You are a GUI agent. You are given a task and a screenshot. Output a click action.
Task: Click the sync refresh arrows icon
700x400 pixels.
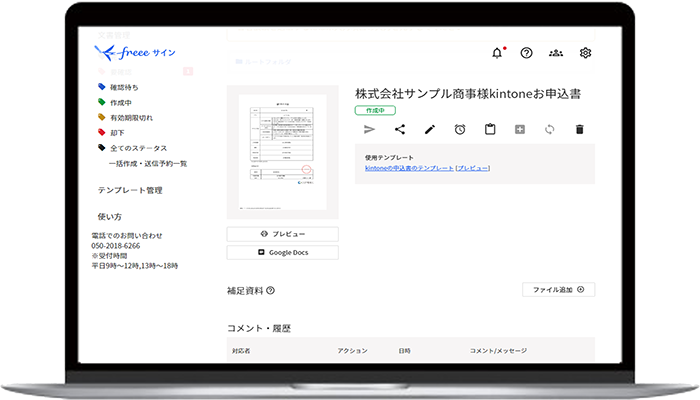[550, 129]
